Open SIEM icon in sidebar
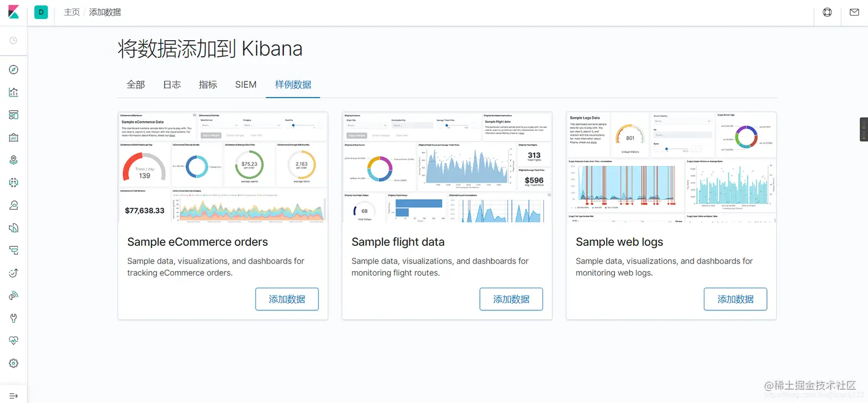The height and width of the screenshot is (403, 868). (x=14, y=296)
